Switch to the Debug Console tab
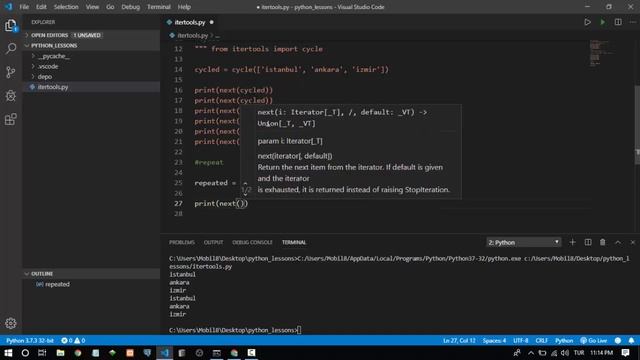 click(x=252, y=242)
